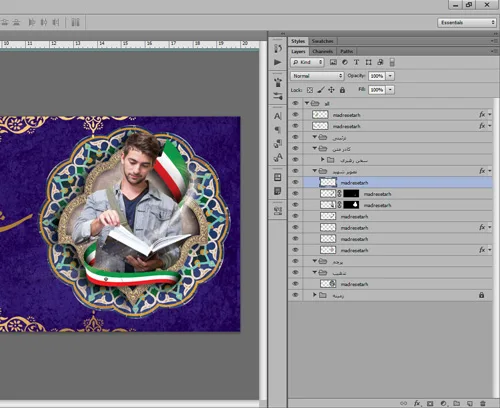The image size is (500, 408).
Task: Open the History panel icon
Action: (x=278, y=48)
